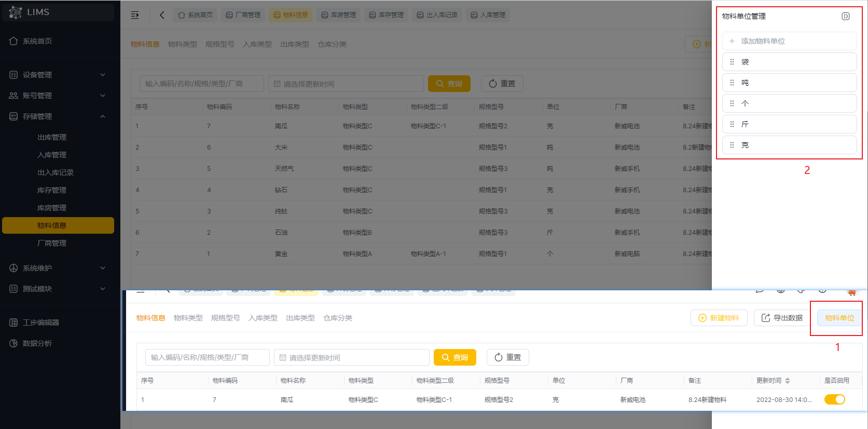Select 出入库记录 in the sidebar submenu
Image resolution: width=868 pixels, height=429 pixels.
click(x=56, y=172)
